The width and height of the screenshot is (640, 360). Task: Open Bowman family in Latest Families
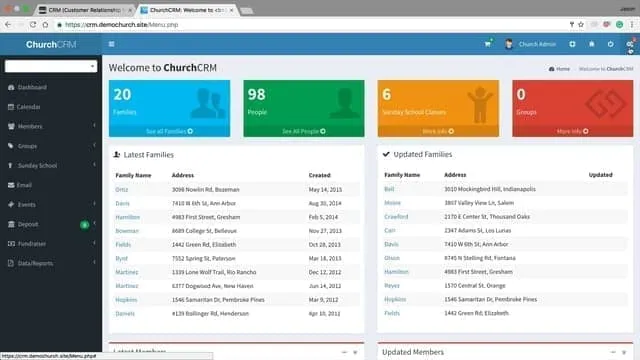[127, 231]
